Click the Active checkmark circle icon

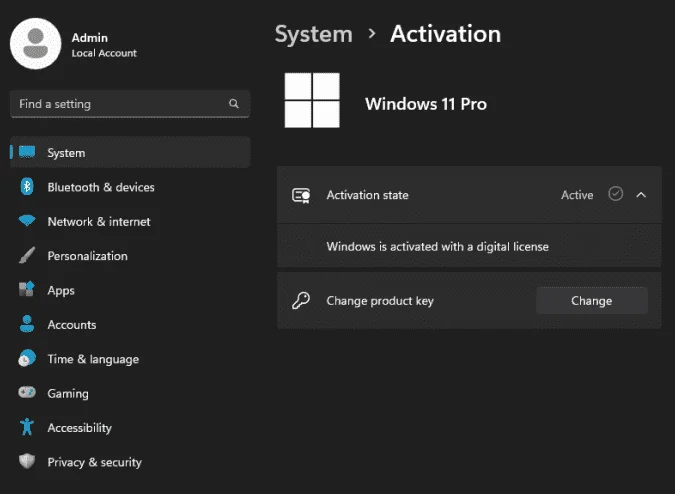(x=616, y=194)
